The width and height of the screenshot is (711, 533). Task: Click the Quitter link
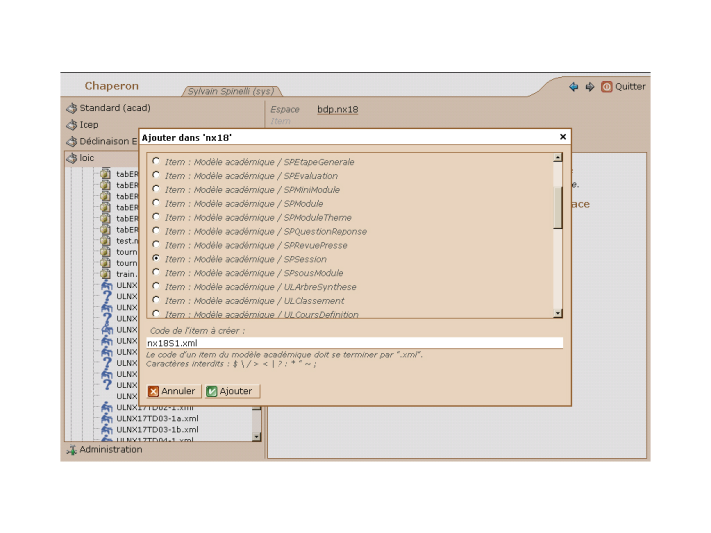pyautogui.click(x=630, y=87)
